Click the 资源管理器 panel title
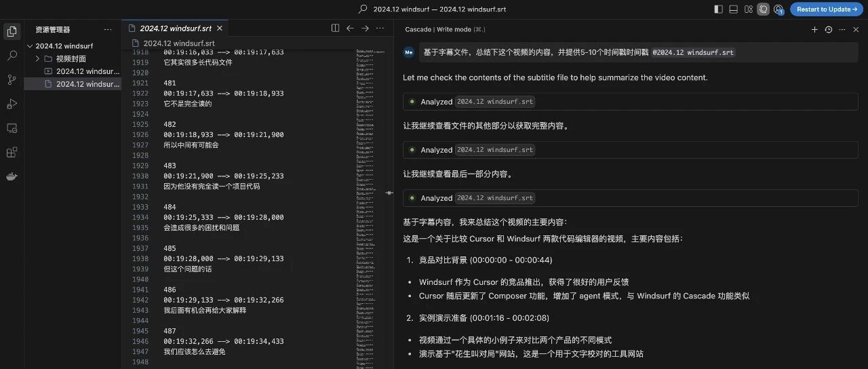The width and height of the screenshot is (868, 369). click(53, 29)
